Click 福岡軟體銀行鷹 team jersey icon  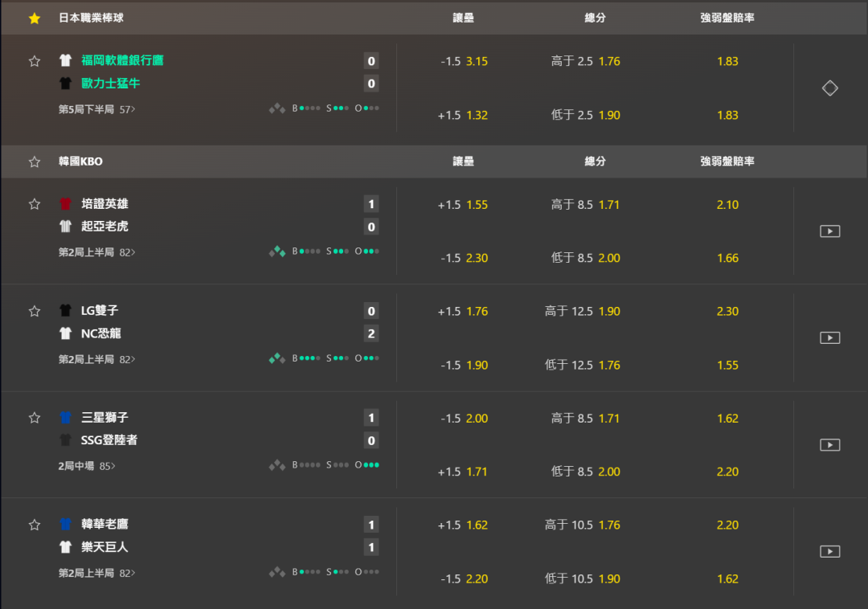65,60
